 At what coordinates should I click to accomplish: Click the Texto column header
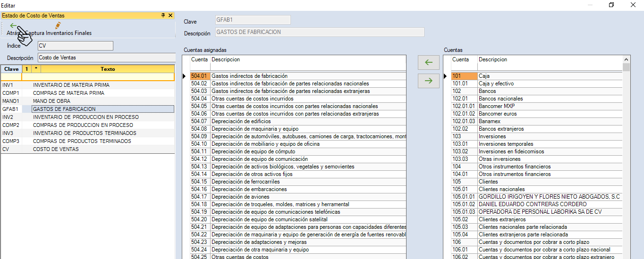[108, 69]
